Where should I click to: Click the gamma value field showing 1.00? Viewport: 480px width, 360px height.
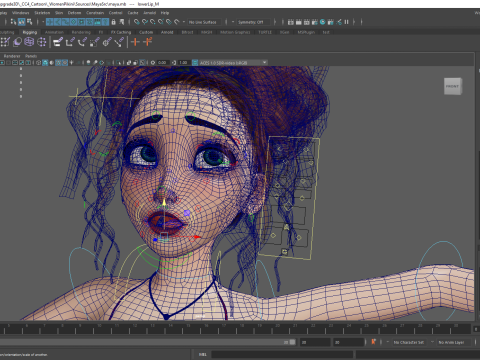pyautogui.click(x=183, y=63)
